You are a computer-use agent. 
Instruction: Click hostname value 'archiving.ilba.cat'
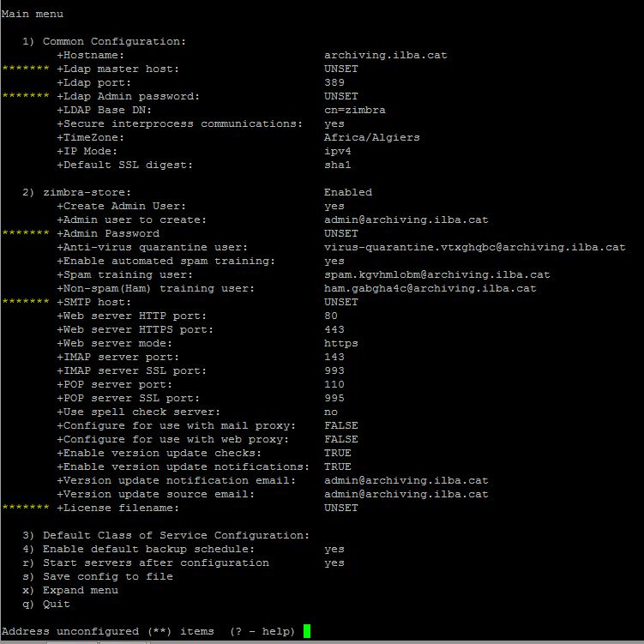pyautogui.click(x=385, y=55)
